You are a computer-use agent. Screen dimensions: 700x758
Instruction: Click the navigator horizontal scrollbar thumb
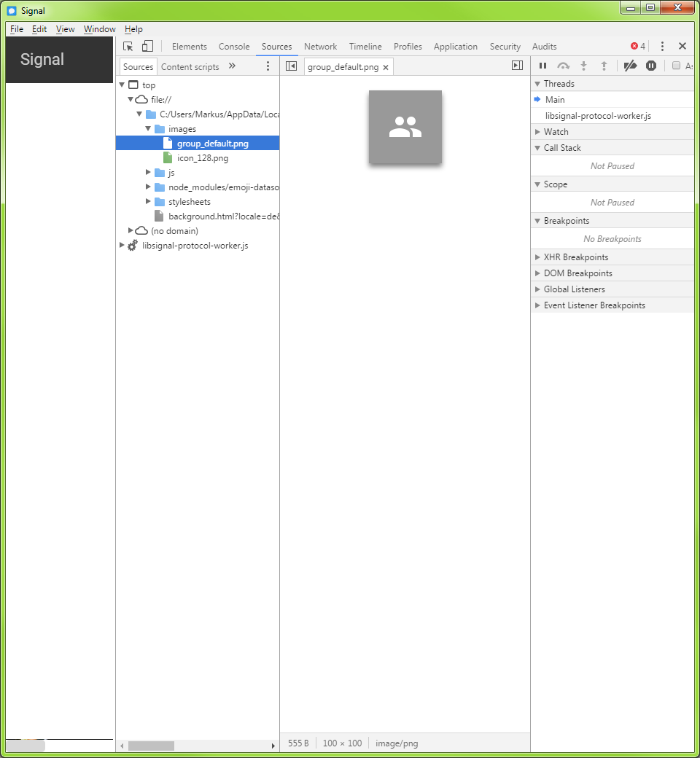151,746
